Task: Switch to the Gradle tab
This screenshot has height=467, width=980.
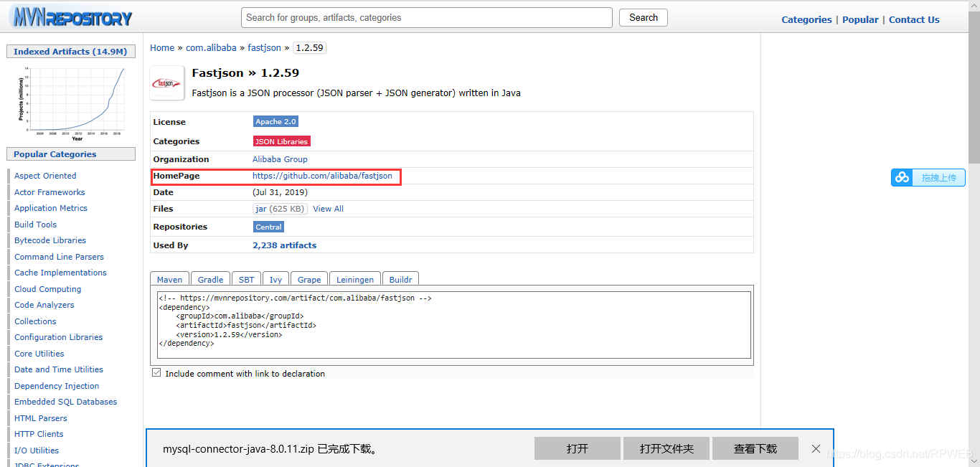Action: tap(211, 279)
